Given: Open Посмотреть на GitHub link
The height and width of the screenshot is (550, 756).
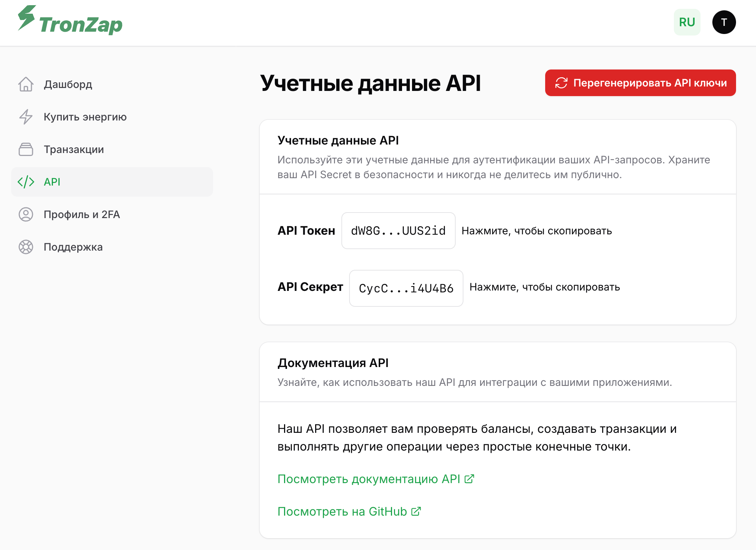Looking at the screenshot, I should [x=349, y=512].
